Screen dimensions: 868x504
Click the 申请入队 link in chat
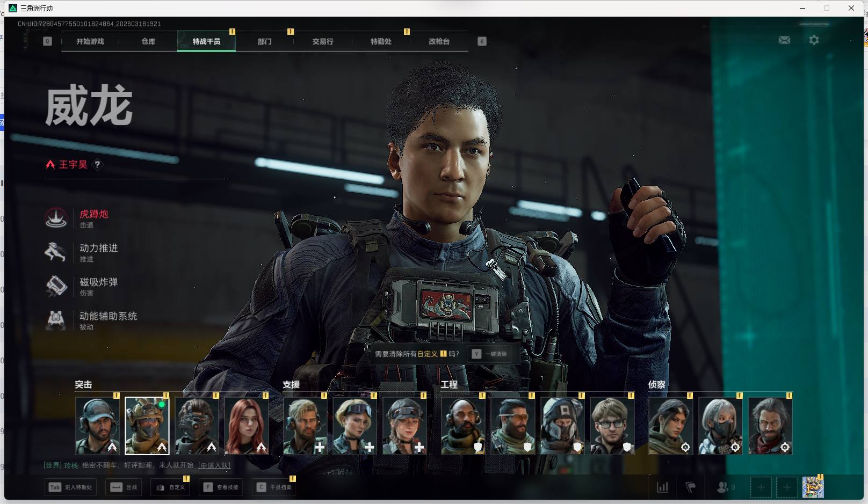(214, 465)
